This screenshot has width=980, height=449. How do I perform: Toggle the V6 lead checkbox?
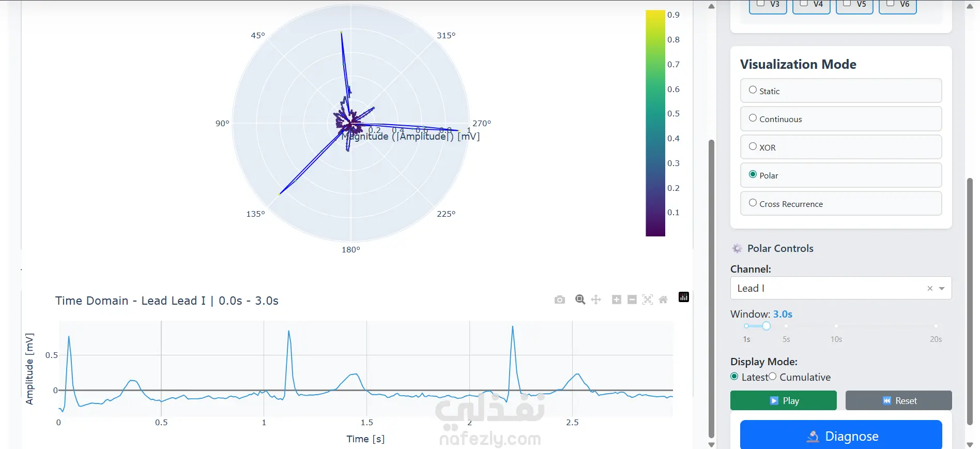[x=891, y=4]
